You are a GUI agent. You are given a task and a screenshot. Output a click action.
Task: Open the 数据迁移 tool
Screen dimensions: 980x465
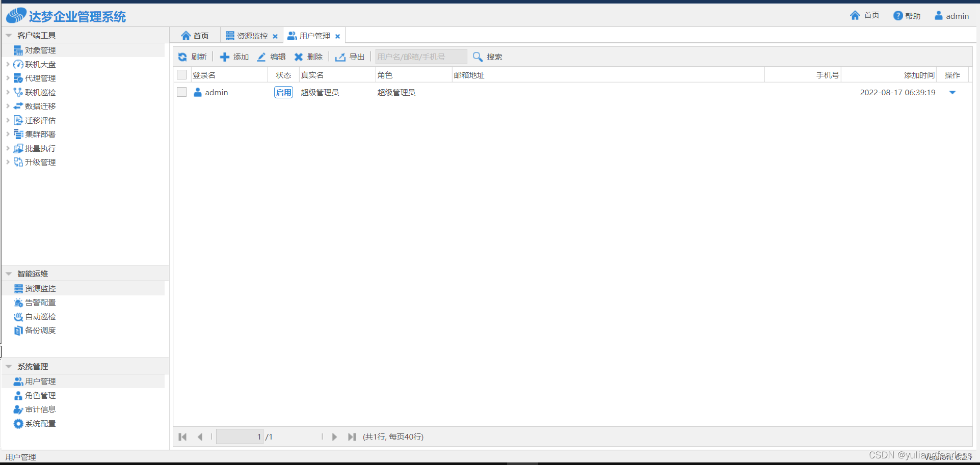coord(40,106)
